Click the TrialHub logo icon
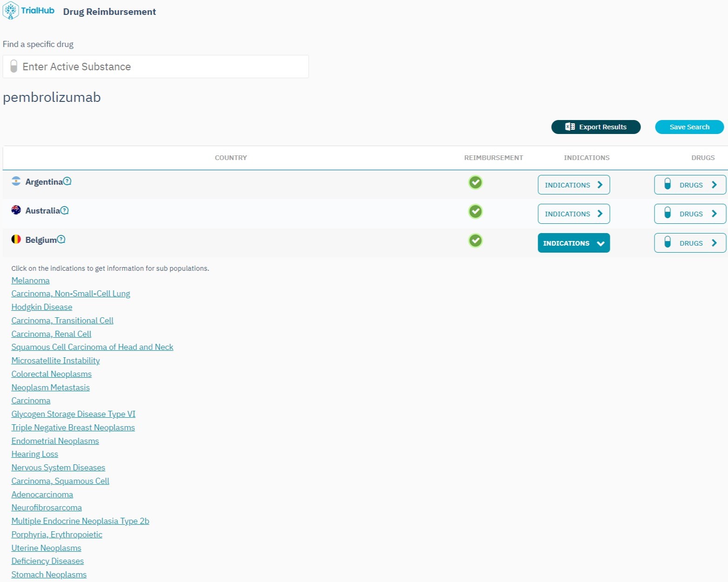Image resolution: width=728 pixels, height=582 pixels. tap(11, 11)
